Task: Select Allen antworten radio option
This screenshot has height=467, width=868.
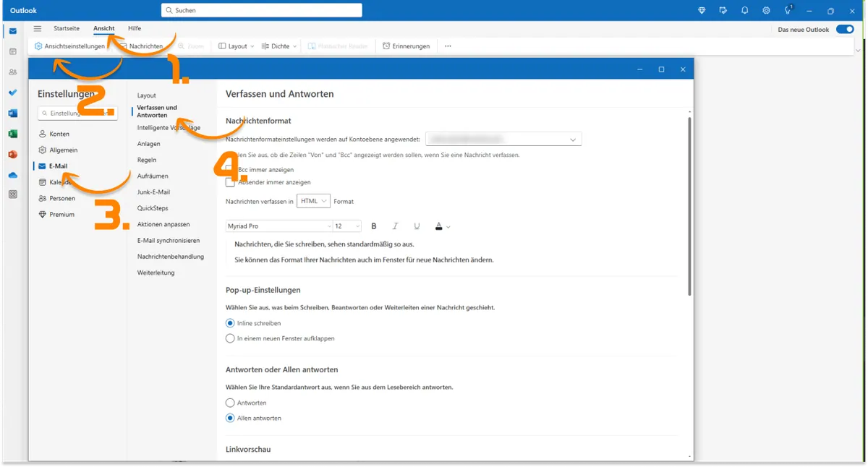Action: coord(230,418)
